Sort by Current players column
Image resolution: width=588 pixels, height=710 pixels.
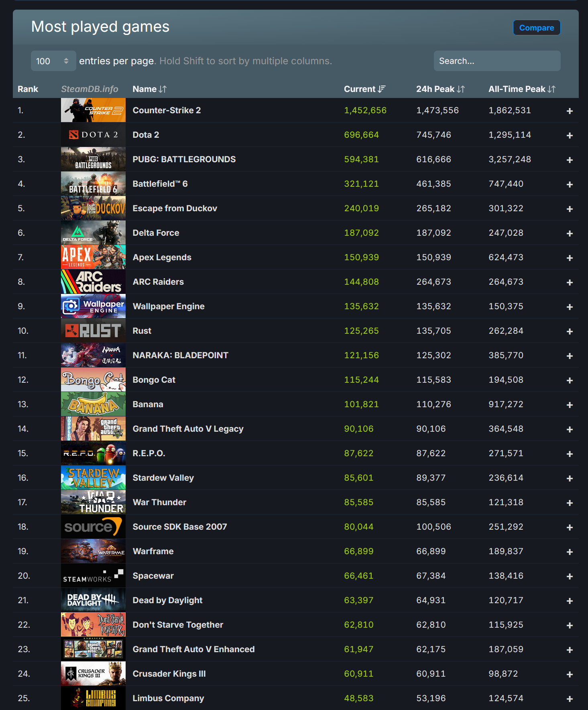[364, 89]
